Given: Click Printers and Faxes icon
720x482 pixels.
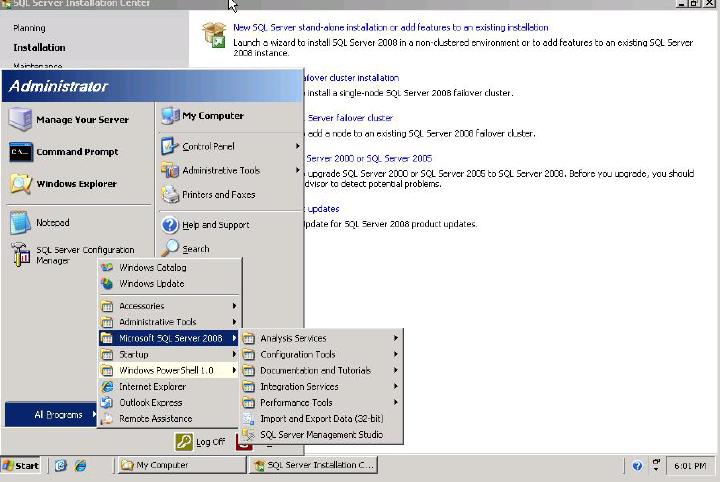Looking at the screenshot, I should (x=170, y=195).
